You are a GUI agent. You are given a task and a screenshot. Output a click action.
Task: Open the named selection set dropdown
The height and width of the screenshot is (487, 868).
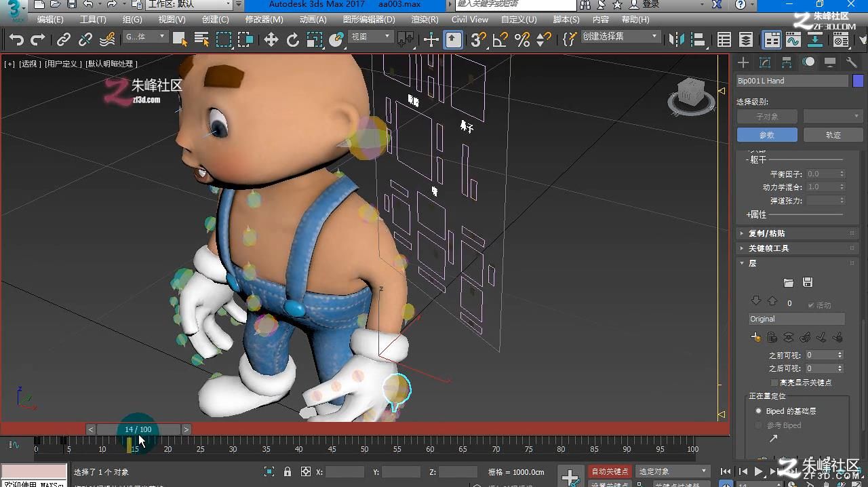(620, 37)
